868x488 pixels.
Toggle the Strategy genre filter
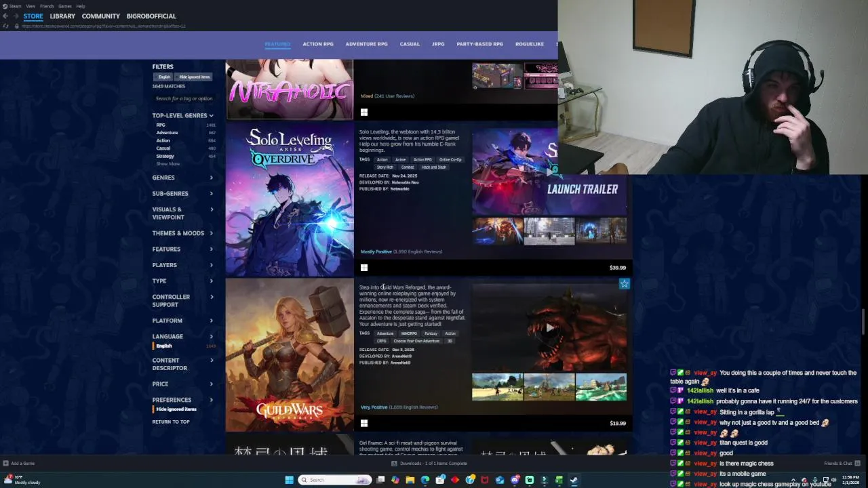[165, 156]
